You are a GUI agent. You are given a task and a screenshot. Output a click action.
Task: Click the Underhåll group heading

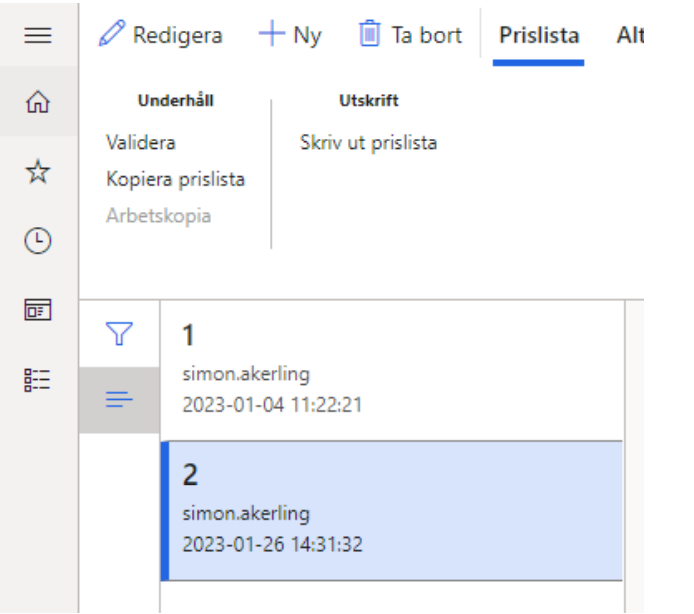175,101
